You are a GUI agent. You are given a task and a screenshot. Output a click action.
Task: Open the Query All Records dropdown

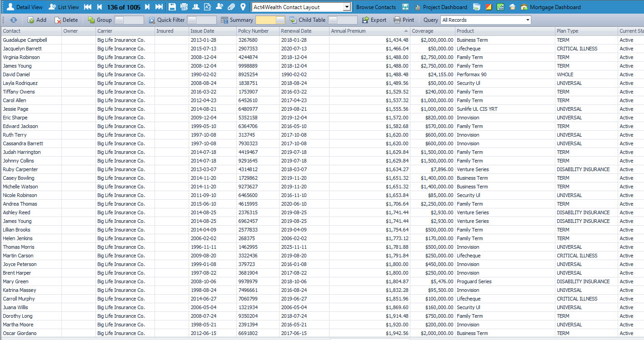point(528,20)
